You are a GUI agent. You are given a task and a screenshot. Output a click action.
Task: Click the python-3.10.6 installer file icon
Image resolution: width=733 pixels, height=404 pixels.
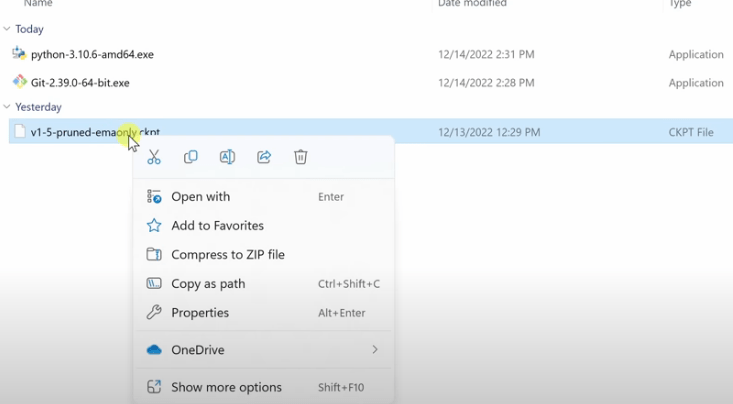19,54
